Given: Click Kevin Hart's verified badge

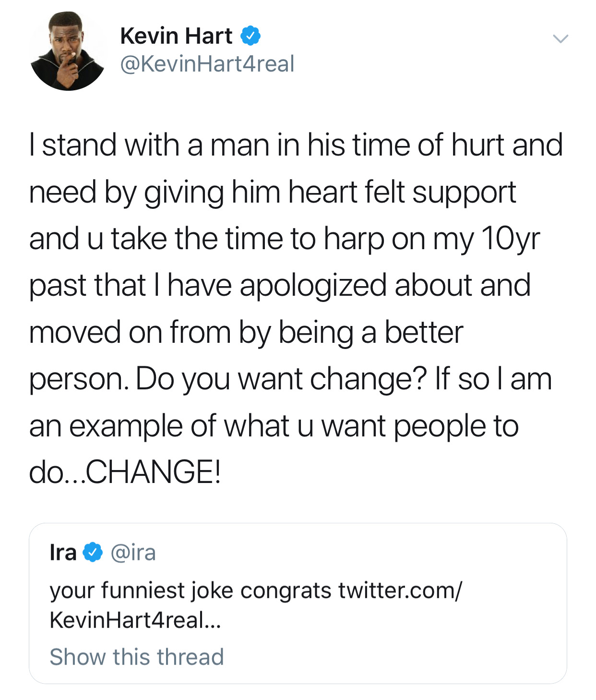Looking at the screenshot, I should pos(250,36).
